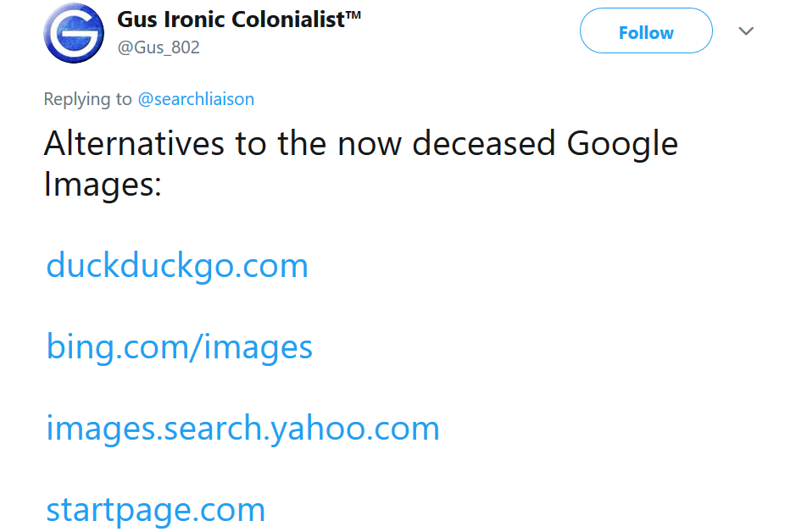Visit the duckduckgo.com link
The width and height of the screenshot is (796, 532).
(176, 265)
